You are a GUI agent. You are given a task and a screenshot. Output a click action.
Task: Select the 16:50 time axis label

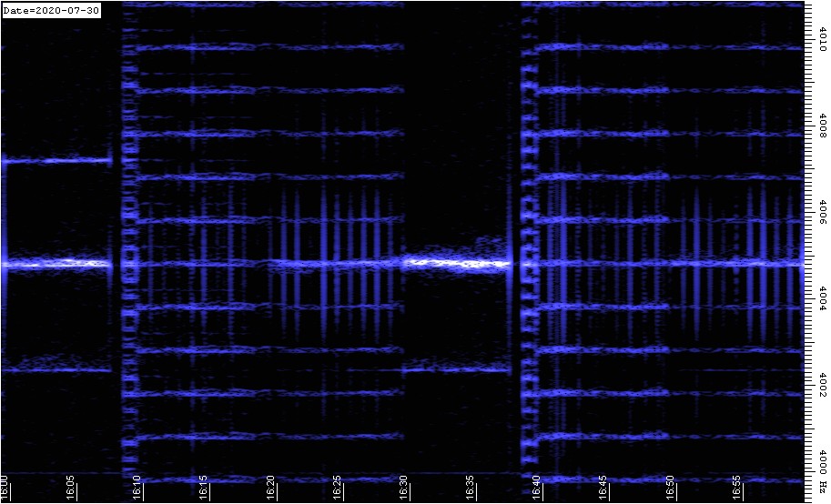point(670,488)
